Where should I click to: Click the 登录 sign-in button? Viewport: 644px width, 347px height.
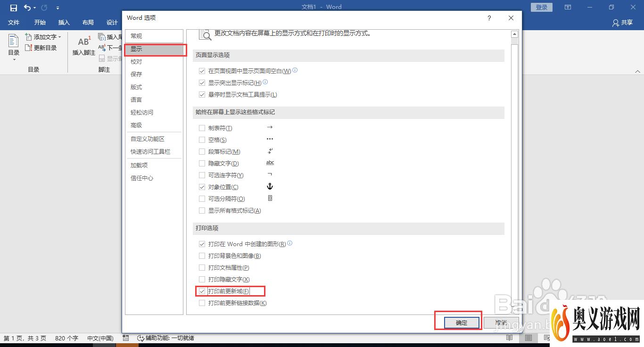pos(542,7)
